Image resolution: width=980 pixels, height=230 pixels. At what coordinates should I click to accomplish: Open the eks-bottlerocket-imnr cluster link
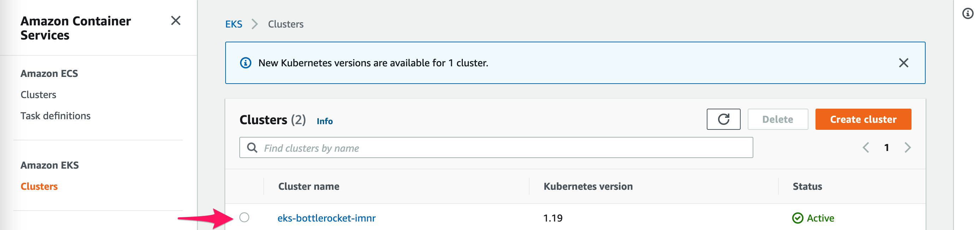coord(327,218)
